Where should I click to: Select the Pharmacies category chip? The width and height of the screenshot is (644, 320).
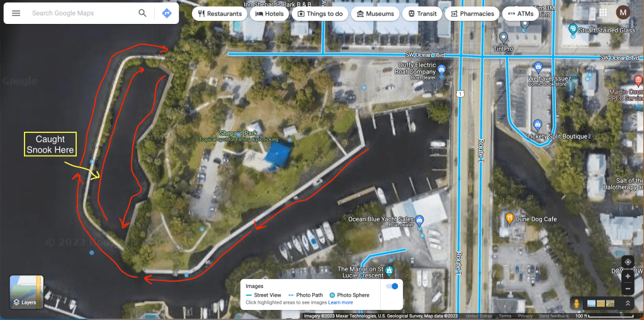point(472,14)
